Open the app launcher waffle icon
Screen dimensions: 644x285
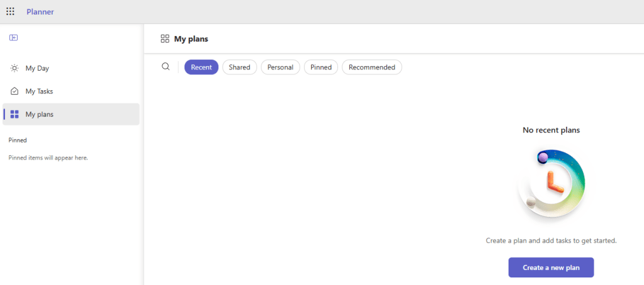point(10,11)
